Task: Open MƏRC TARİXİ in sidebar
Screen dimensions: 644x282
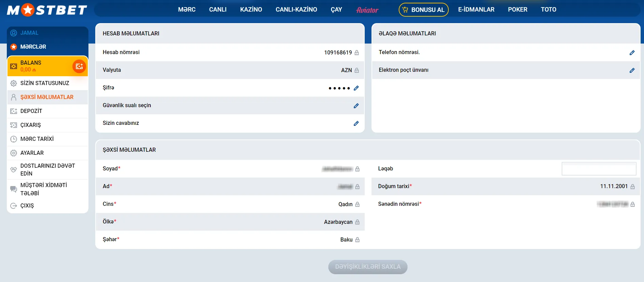Action: click(37, 139)
